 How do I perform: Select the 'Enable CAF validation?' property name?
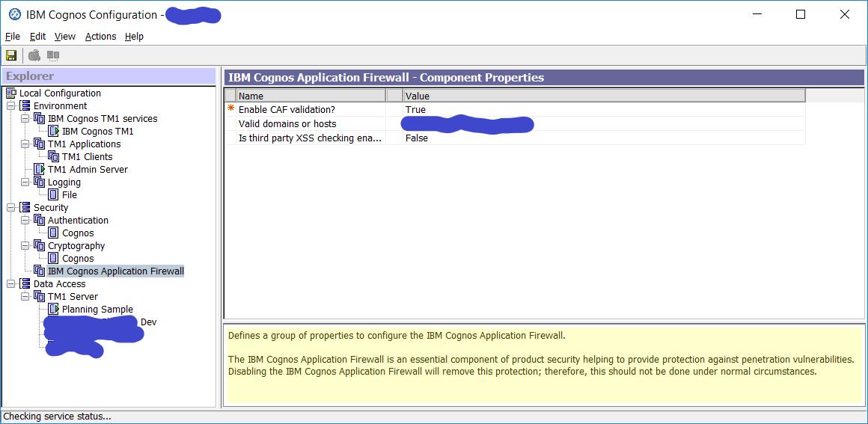tap(287, 110)
